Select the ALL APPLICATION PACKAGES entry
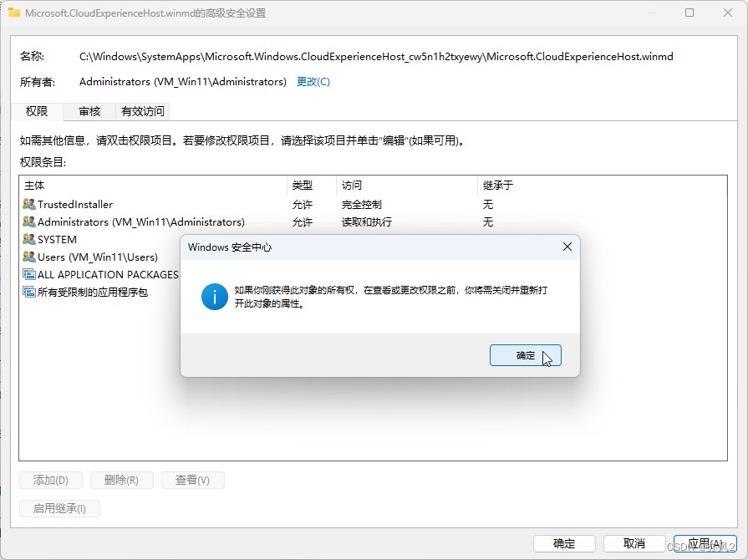Viewport: 748px width, 560px height. 100,274
